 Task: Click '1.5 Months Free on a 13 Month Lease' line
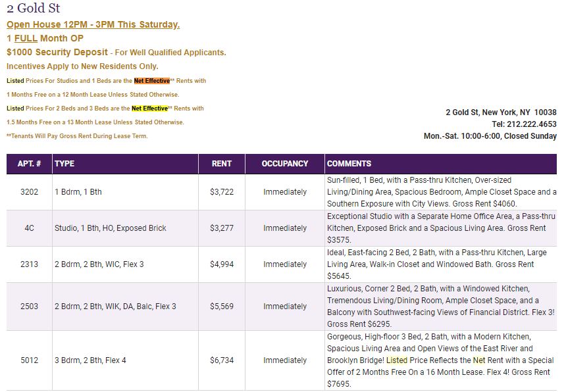coord(95,122)
